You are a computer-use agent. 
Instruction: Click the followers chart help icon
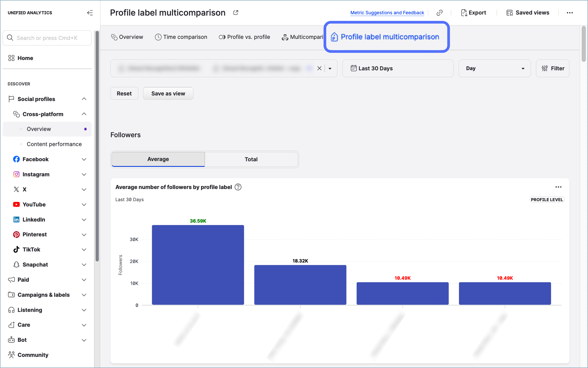[238, 187]
